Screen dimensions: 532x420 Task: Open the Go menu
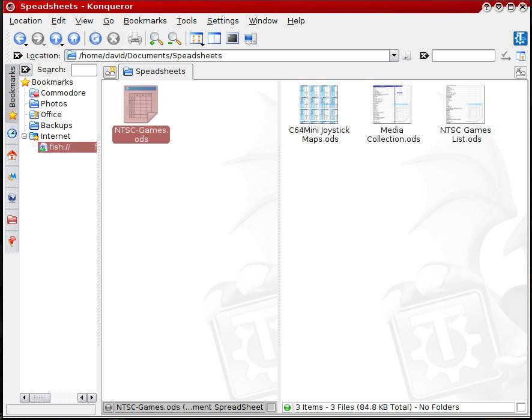[x=108, y=20]
